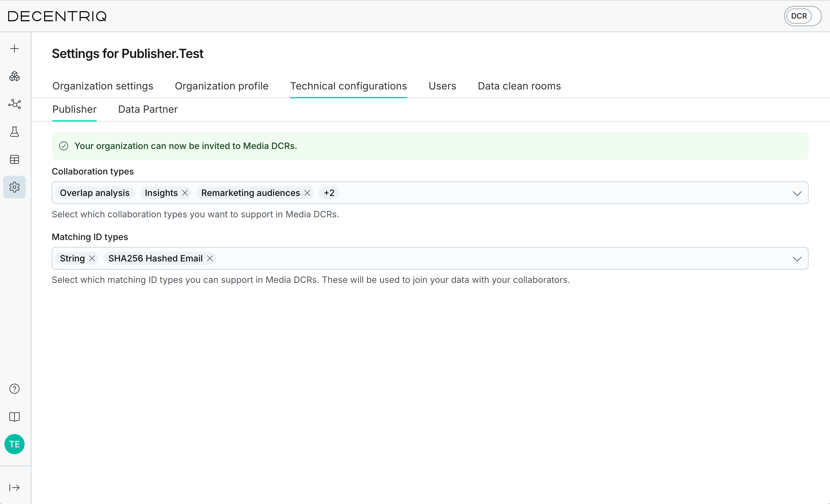830x504 pixels.
Task: Remove the Insights collaboration type chip
Action: point(185,193)
